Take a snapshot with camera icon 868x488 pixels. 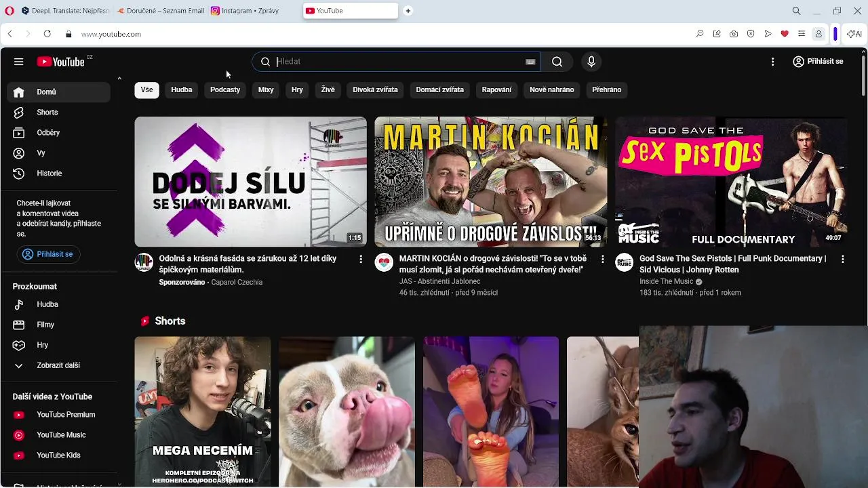tap(734, 34)
